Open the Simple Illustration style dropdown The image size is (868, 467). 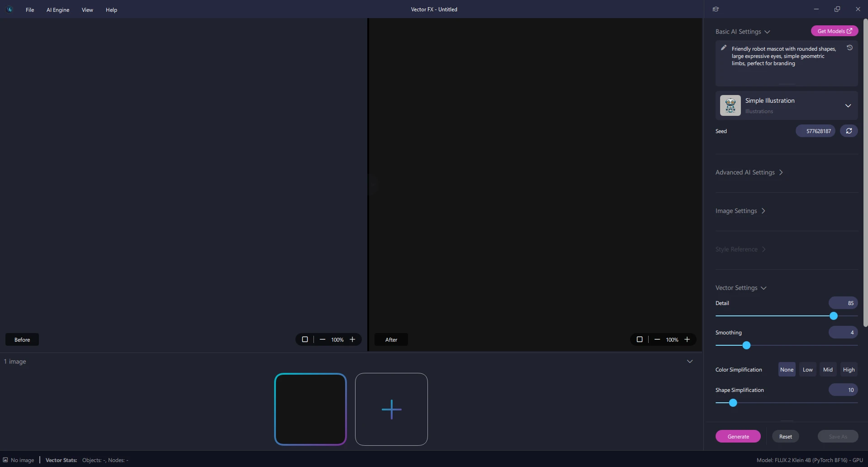pos(786,105)
